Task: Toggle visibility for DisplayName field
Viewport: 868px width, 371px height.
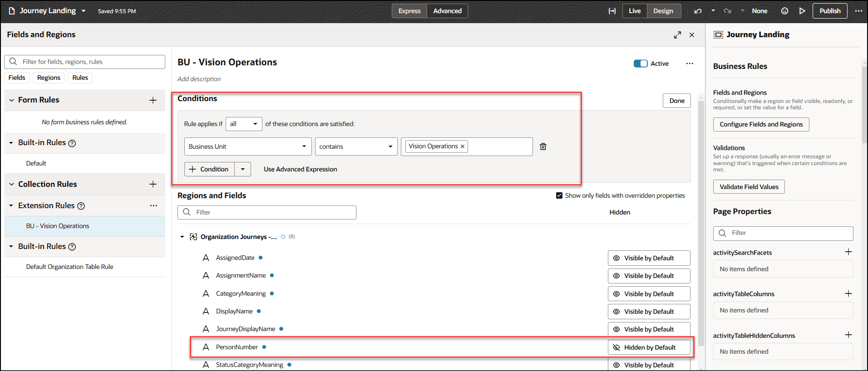Action: 649,312
